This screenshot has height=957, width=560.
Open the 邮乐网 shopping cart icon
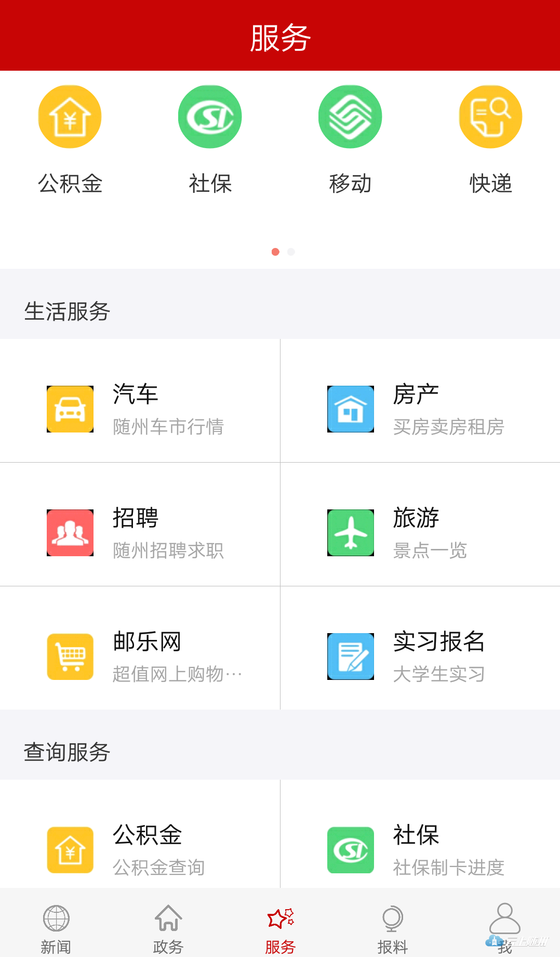coord(70,657)
